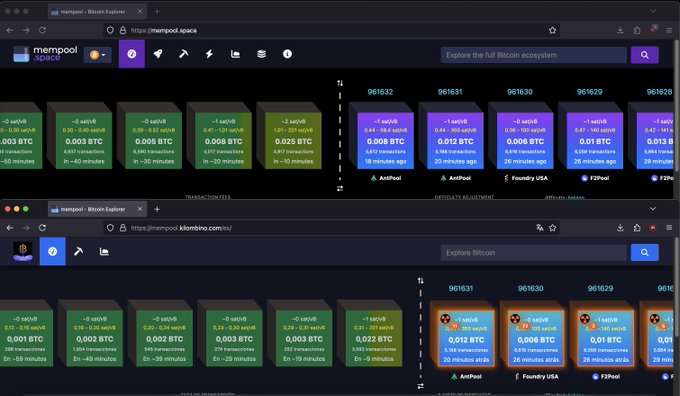Image resolution: width=680 pixels, height=396 pixels.
Task: Open the rocket accelerator icon
Action: (158, 54)
